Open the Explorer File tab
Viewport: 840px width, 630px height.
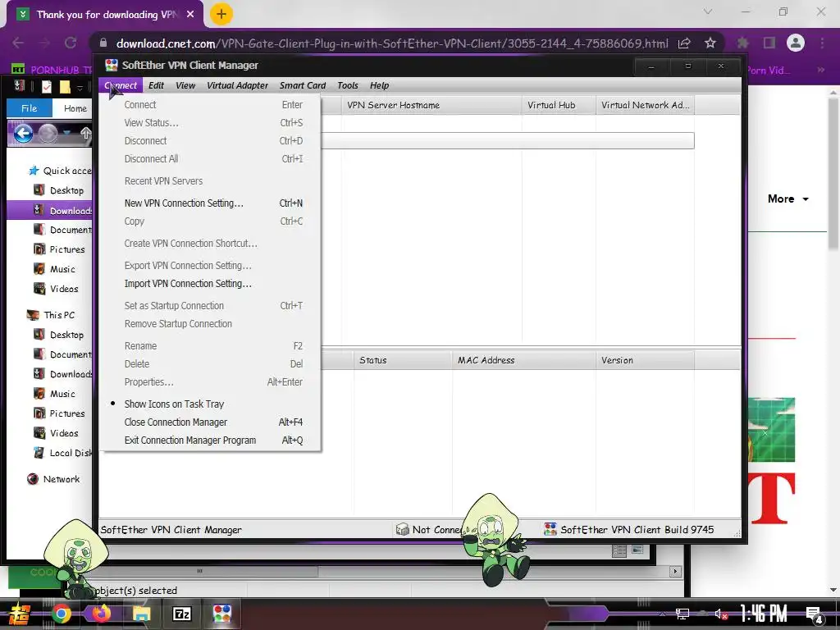coord(30,108)
